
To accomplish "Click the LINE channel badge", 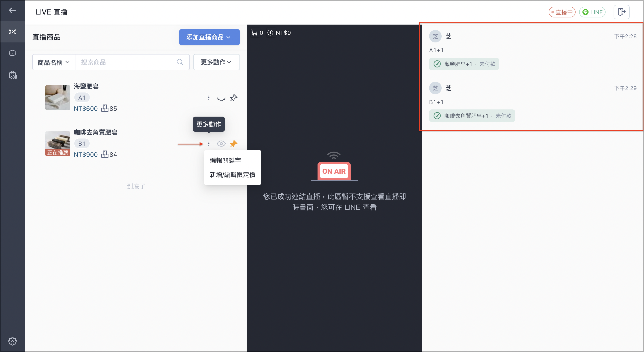I will coord(592,12).
